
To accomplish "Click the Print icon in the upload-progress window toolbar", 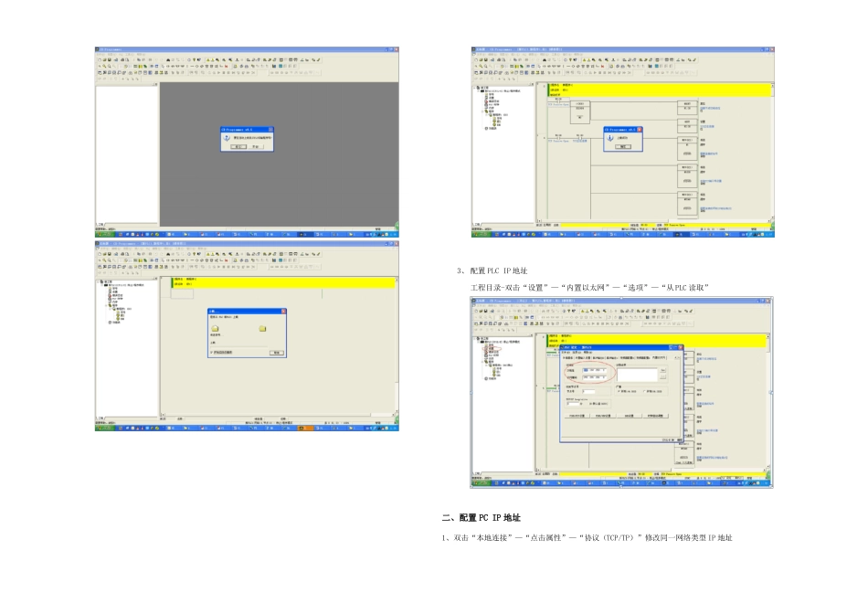I will 122,254.
